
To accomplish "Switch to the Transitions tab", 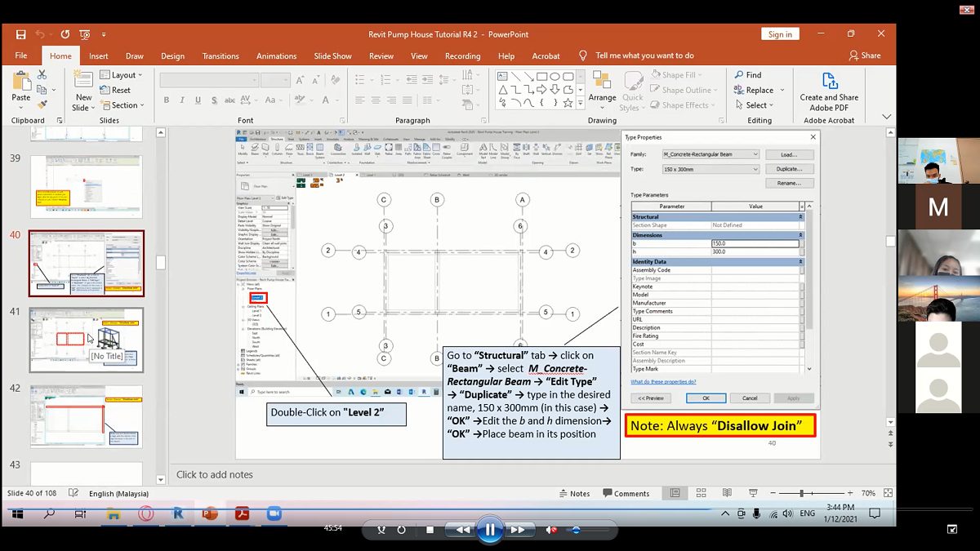I will tap(220, 56).
